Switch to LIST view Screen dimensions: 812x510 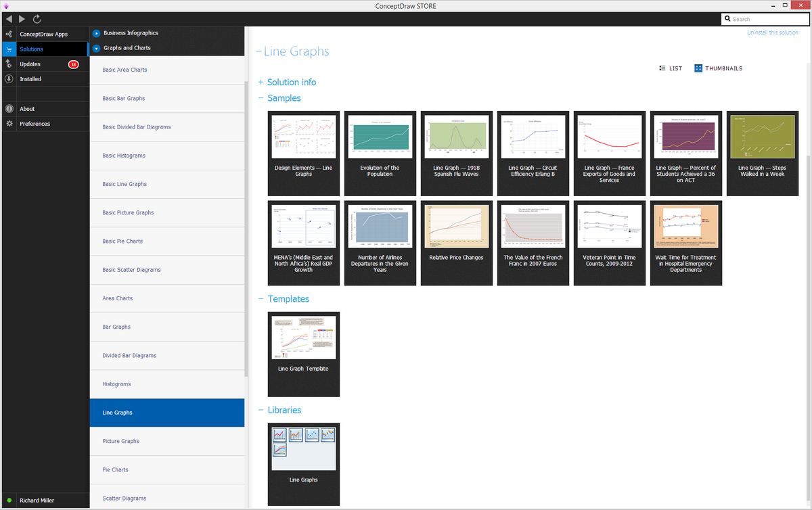[670, 68]
